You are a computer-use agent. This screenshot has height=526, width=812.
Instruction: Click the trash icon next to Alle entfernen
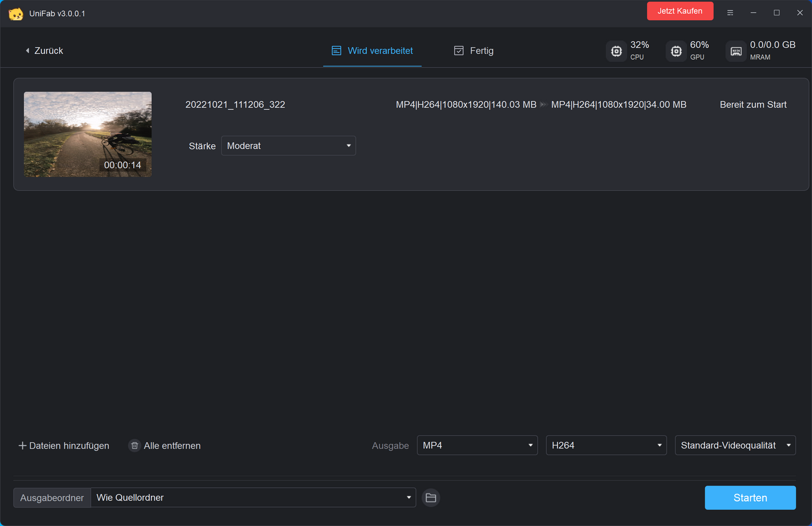[x=134, y=445]
